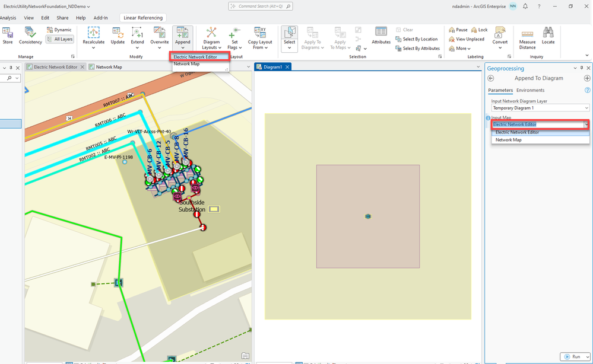Viewport: 593px width, 364px height.
Task: Open the Append dropdown button
Action: pos(183,38)
